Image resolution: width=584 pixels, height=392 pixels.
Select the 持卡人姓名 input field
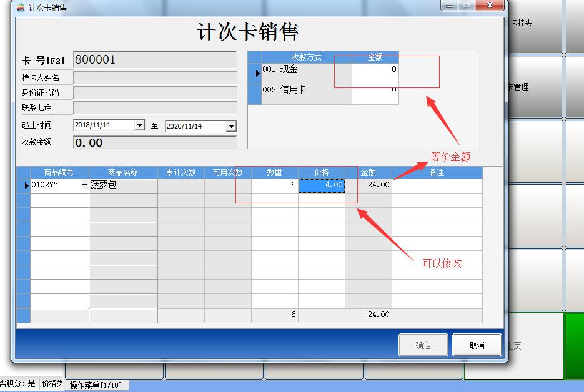tap(155, 78)
